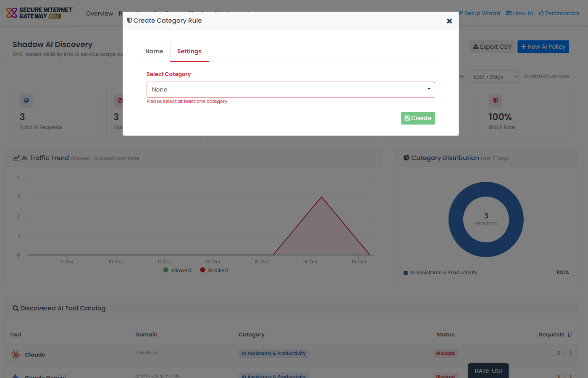Click the Shadow AI Discovery heading

[52, 45]
